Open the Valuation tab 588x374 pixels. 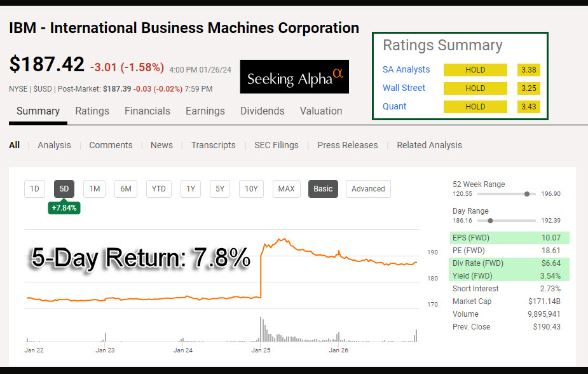click(x=321, y=111)
